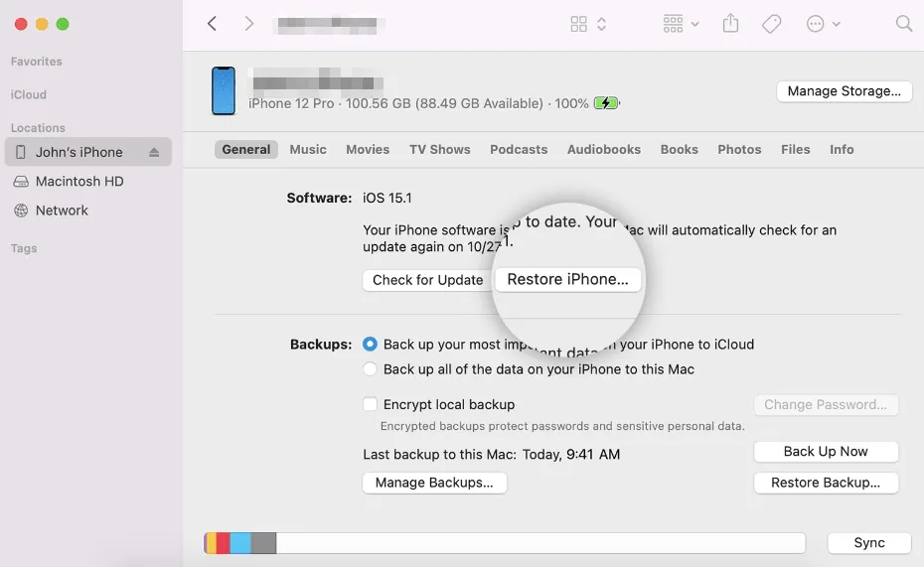Click the blue storage bar segment
The width and height of the screenshot is (924, 567).
240,543
